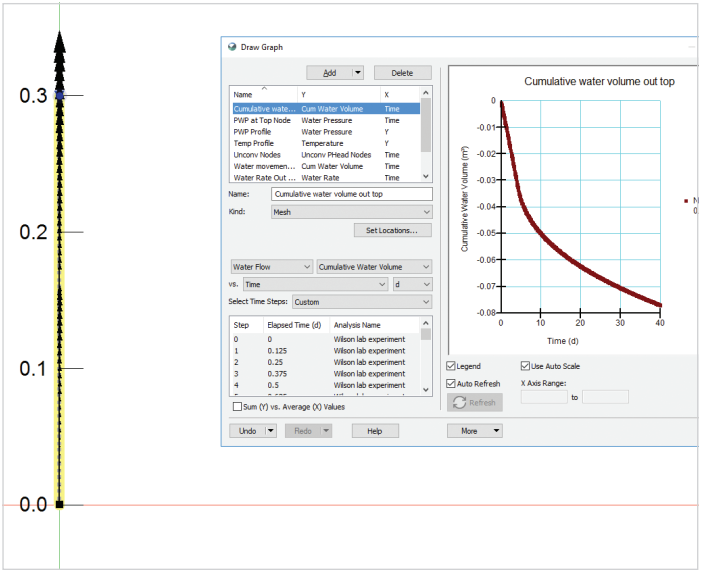Click the Step column header

(246, 325)
